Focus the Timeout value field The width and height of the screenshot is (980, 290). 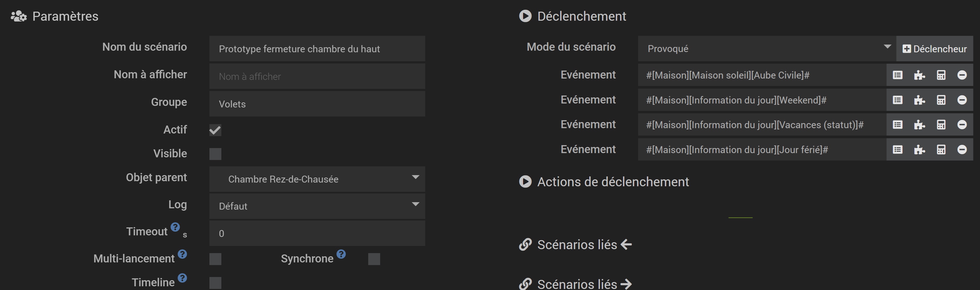pyautogui.click(x=317, y=233)
